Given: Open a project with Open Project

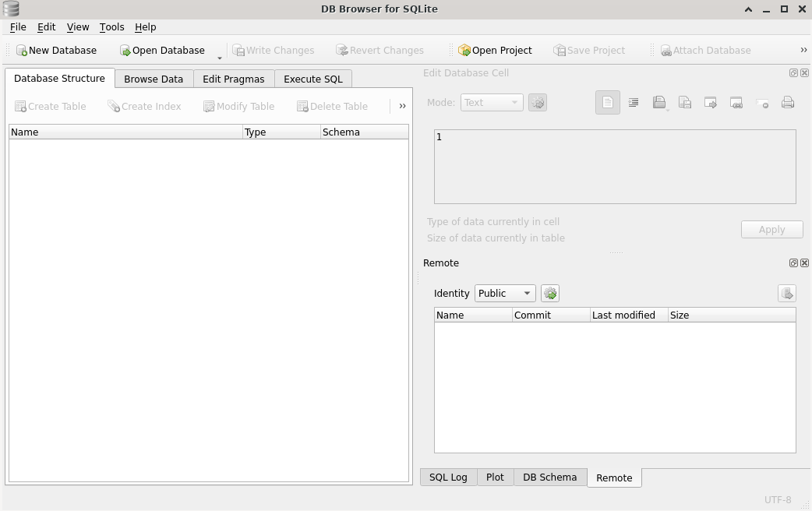Looking at the screenshot, I should click(495, 50).
